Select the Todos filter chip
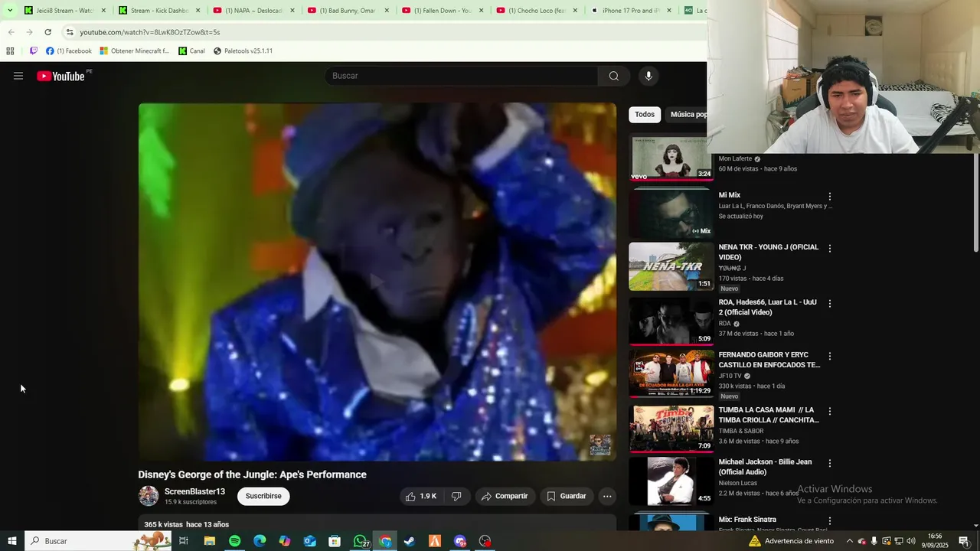Image resolution: width=980 pixels, height=551 pixels. (645, 115)
